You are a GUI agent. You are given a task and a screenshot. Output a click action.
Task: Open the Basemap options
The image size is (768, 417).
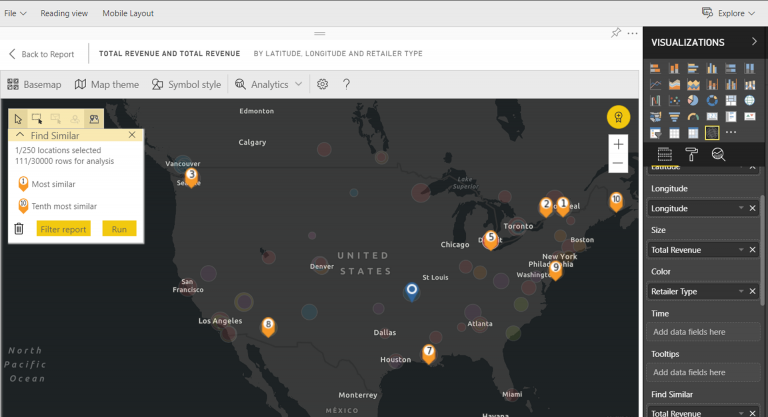tap(34, 84)
